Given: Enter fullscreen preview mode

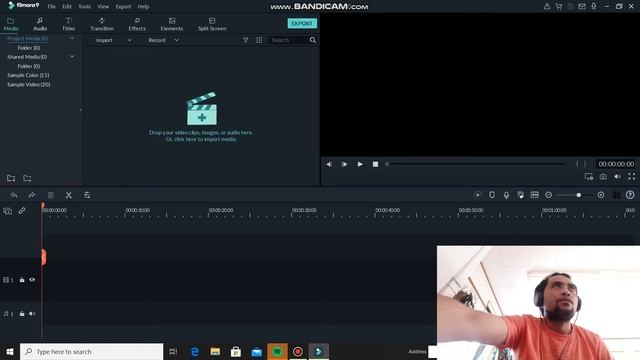Looking at the screenshot, I should click(631, 176).
